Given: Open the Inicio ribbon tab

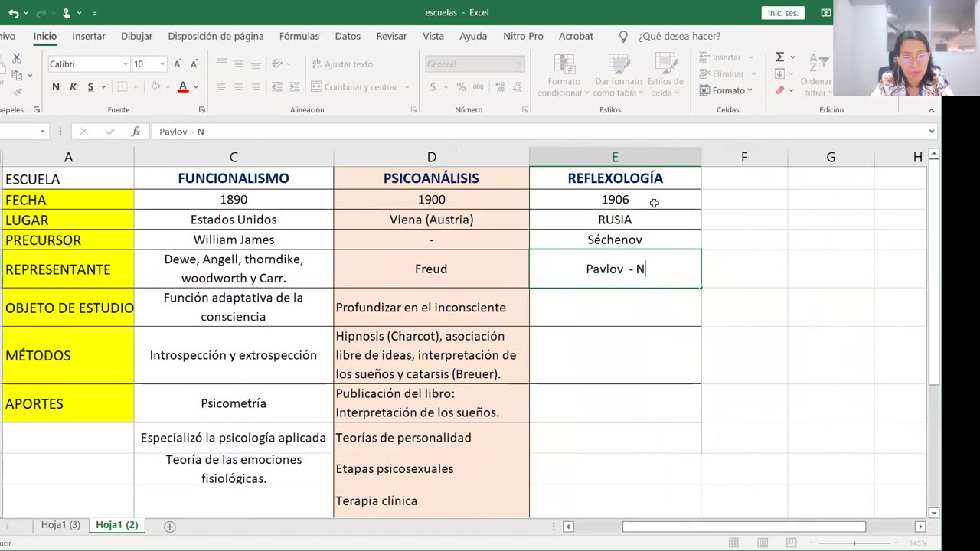Looking at the screenshot, I should (44, 36).
